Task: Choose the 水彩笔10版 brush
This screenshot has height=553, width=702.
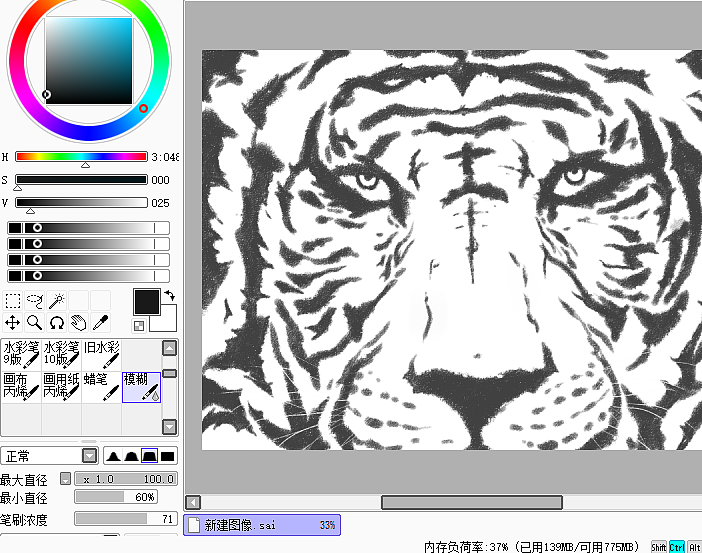Action: tap(61, 355)
